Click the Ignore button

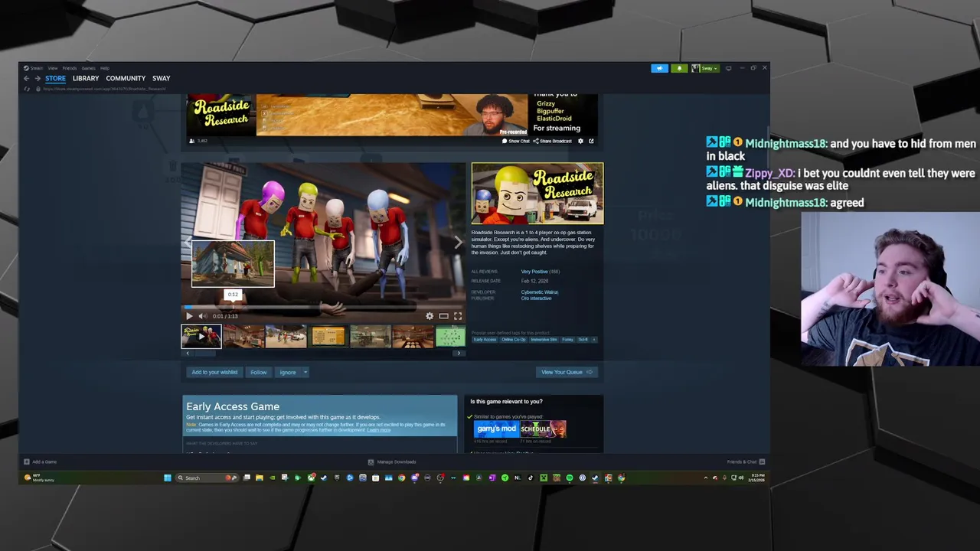288,372
